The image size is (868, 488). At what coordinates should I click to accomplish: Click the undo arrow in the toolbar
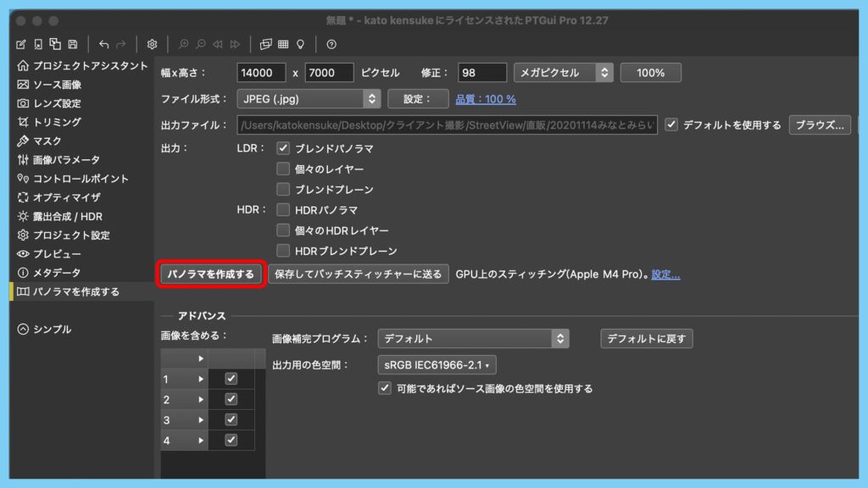(103, 44)
